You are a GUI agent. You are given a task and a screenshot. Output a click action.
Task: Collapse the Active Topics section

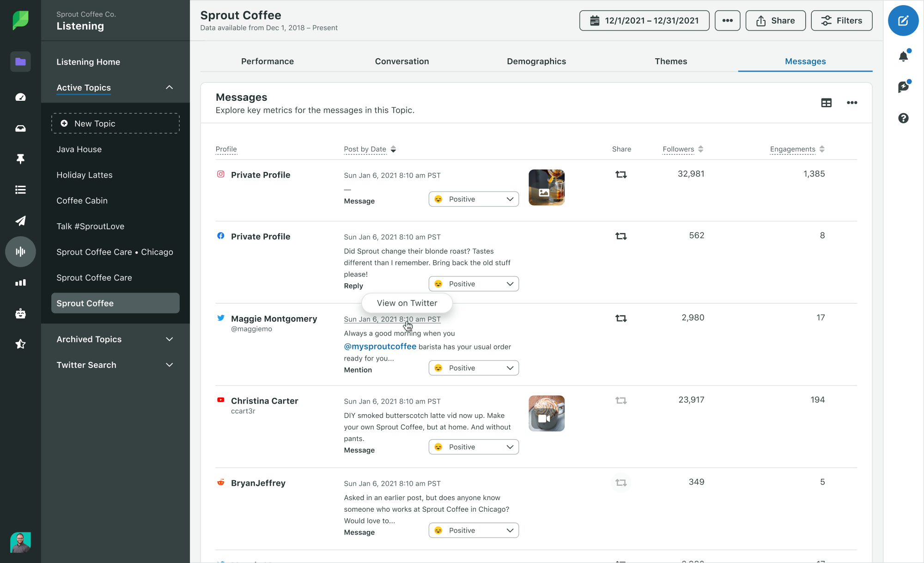(x=169, y=88)
